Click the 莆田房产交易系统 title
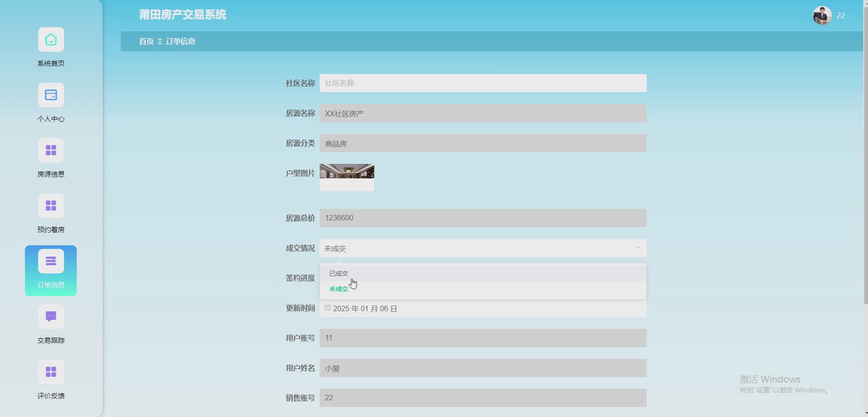 [182, 15]
